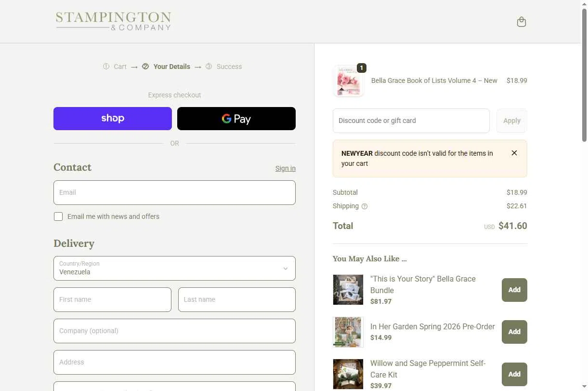Image resolution: width=588 pixels, height=391 pixels.
Task: Click the Last name field
Action: coord(237,299)
